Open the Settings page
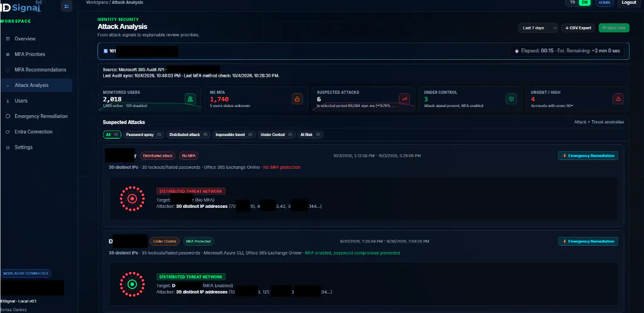 [x=36, y=147]
